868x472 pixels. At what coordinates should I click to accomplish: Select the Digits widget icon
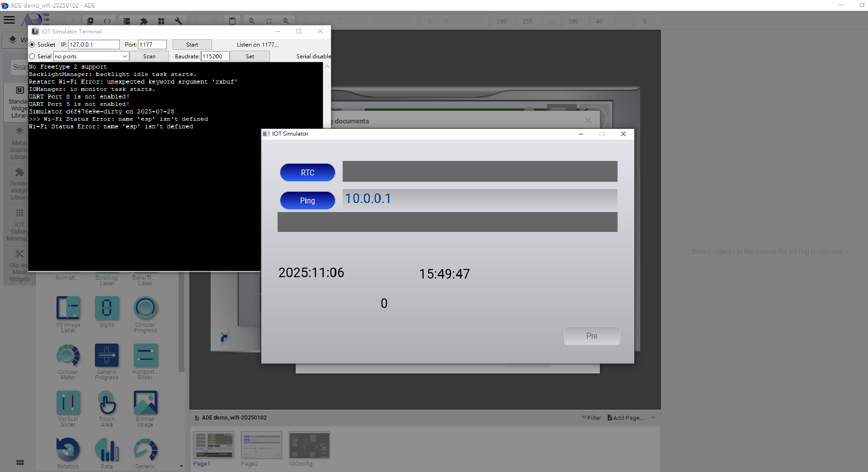[107, 308]
